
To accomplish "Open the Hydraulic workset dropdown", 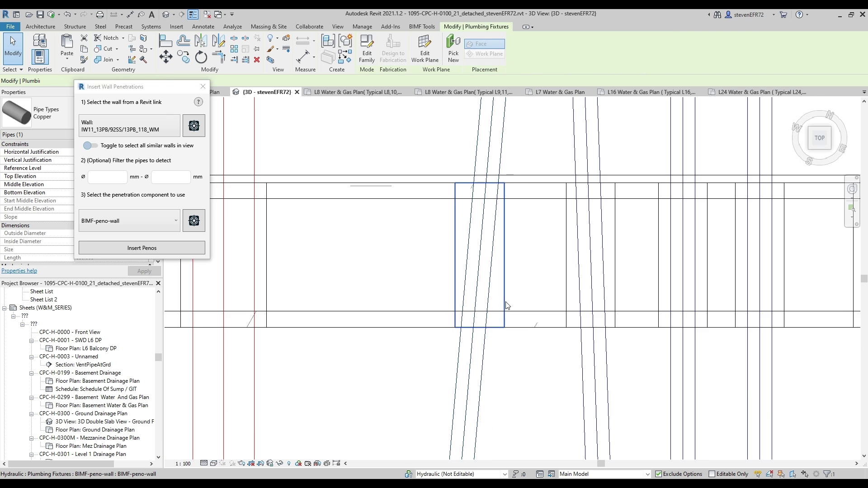I will [505, 474].
